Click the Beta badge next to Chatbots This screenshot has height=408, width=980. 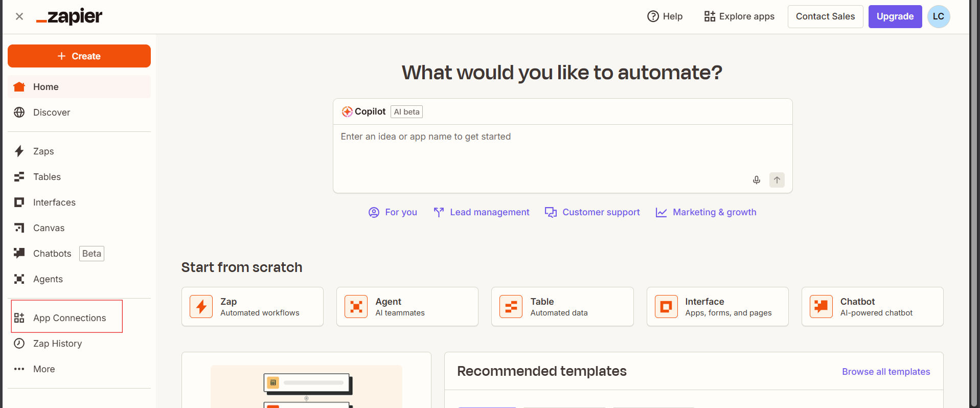click(x=92, y=253)
